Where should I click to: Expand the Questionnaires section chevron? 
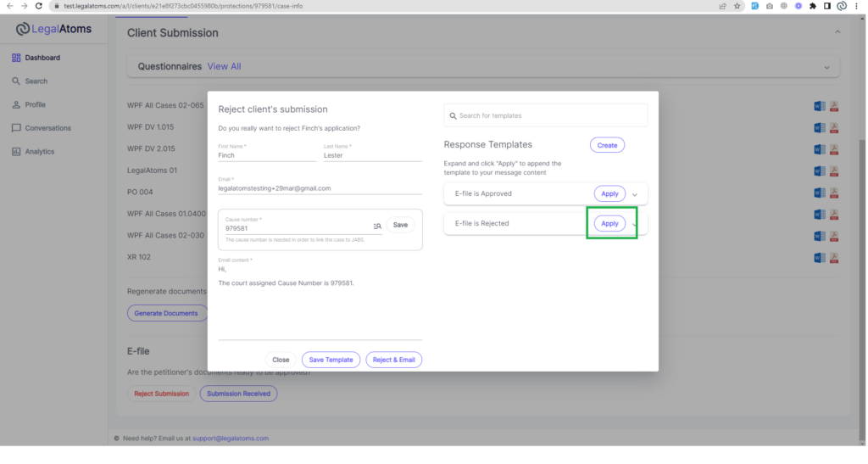[x=826, y=67]
